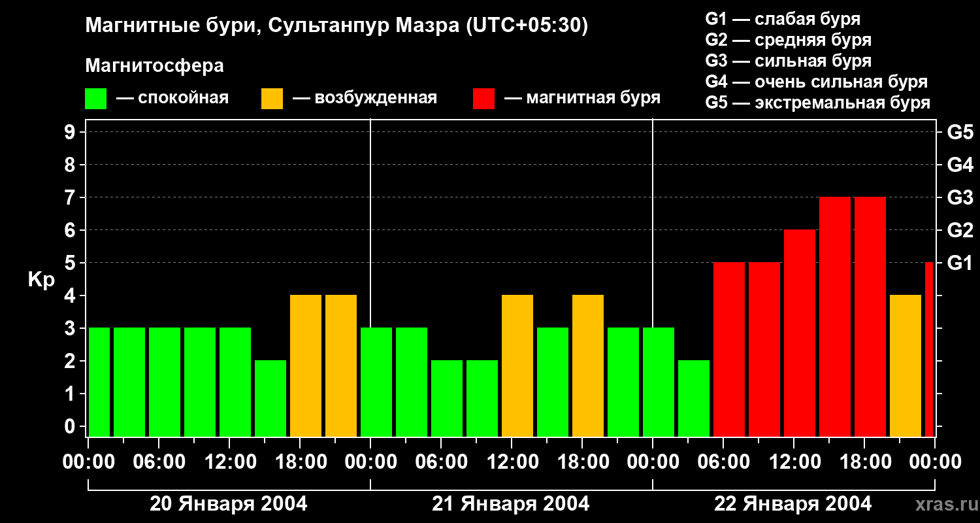
Task: Click the 'Магнитосфера' subtitle
Action: (154, 66)
